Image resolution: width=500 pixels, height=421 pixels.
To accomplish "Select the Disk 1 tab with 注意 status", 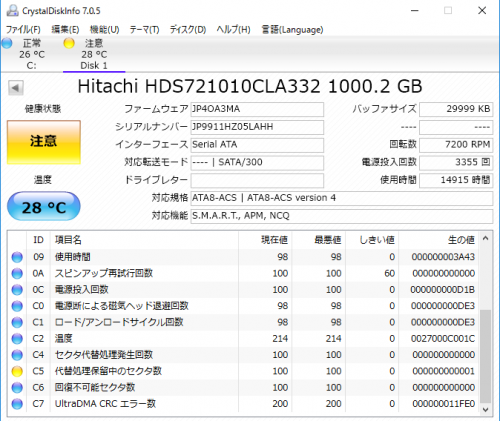I will pyautogui.click(x=94, y=54).
